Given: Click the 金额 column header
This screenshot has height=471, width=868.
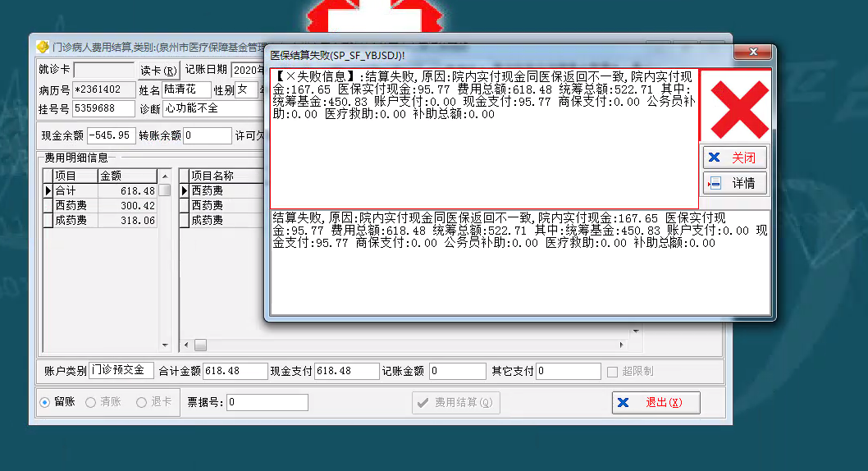Looking at the screenshot, I should (127, 176).
